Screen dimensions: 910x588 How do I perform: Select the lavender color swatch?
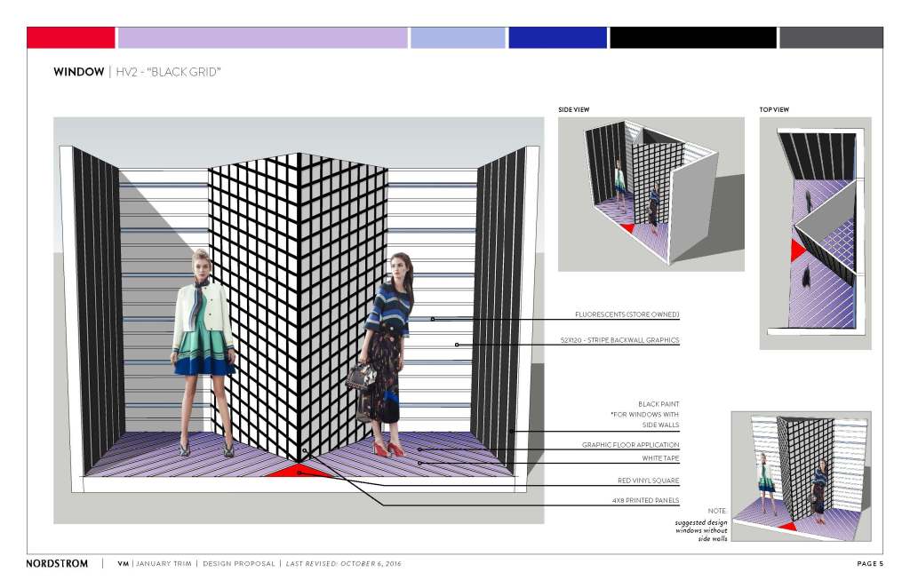point(262,37)
